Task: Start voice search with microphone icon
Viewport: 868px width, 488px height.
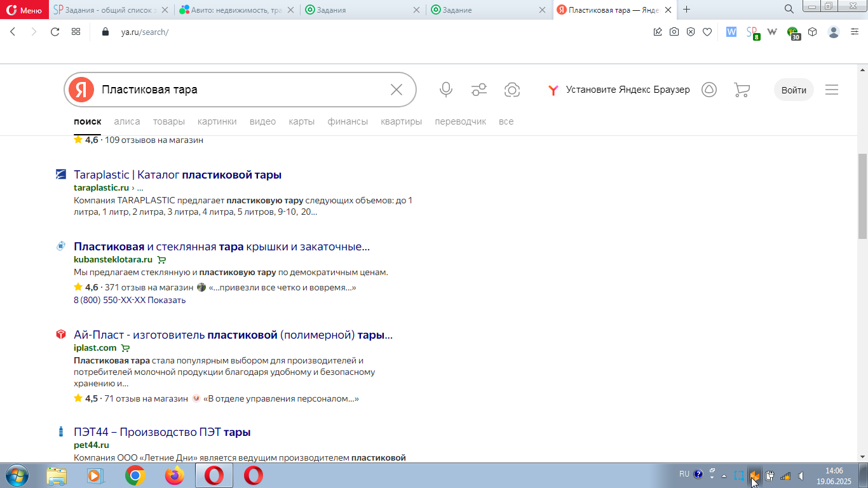Action: click(x=446, y=90)
